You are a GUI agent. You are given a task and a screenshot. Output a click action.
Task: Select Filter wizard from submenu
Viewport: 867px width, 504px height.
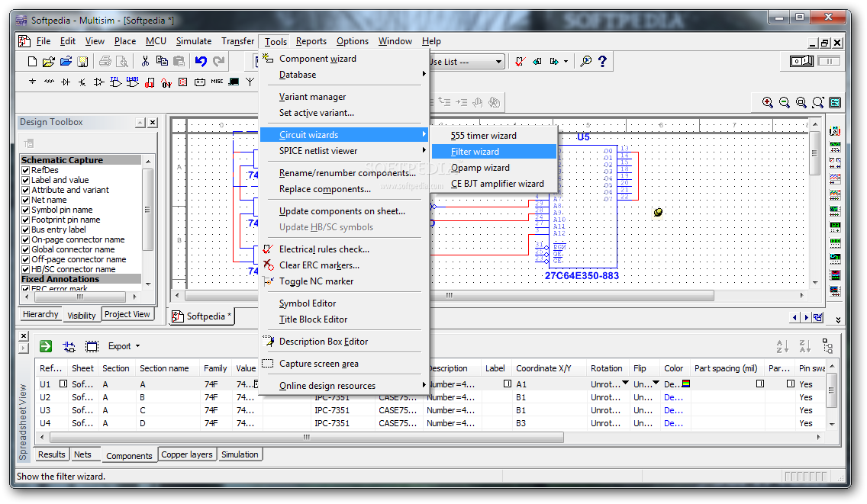(x=495, y=152)
